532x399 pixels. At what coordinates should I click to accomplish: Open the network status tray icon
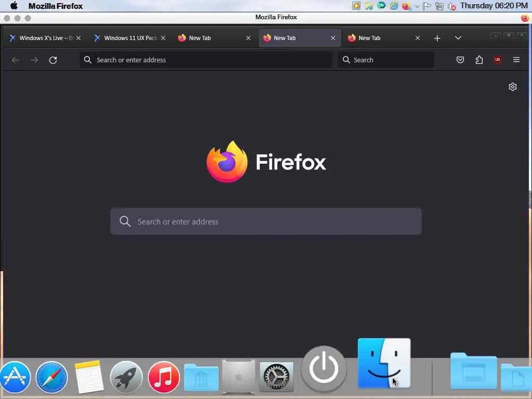point(440,6)
